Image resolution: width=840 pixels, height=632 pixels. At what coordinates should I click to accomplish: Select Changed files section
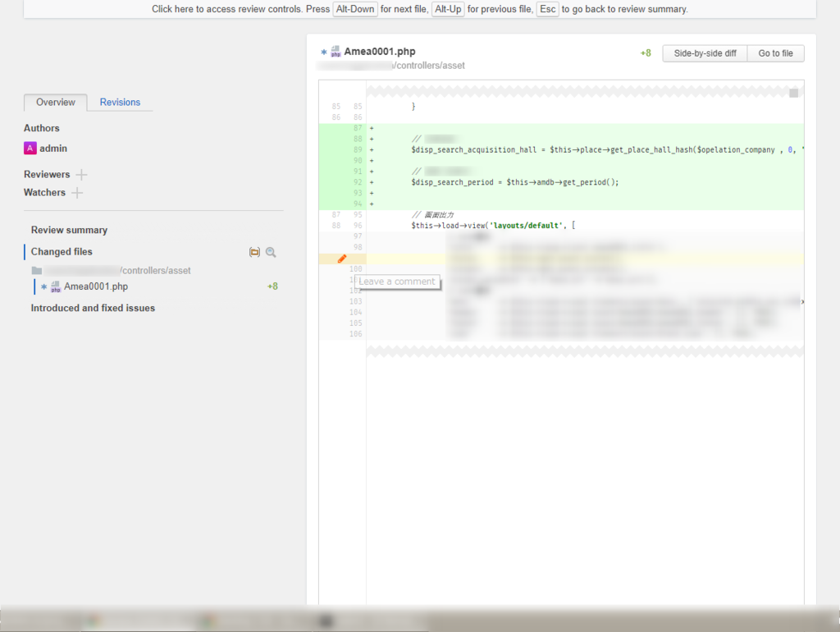tap(62, 251)
